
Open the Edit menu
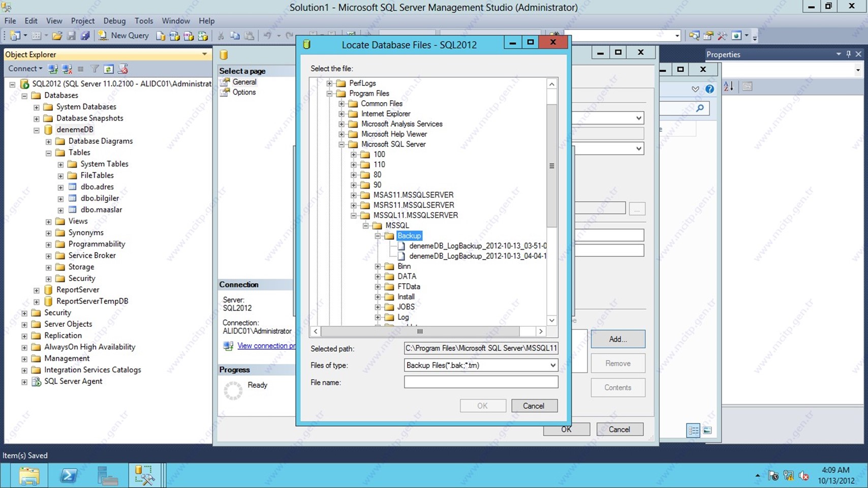[x=31, y=21]
